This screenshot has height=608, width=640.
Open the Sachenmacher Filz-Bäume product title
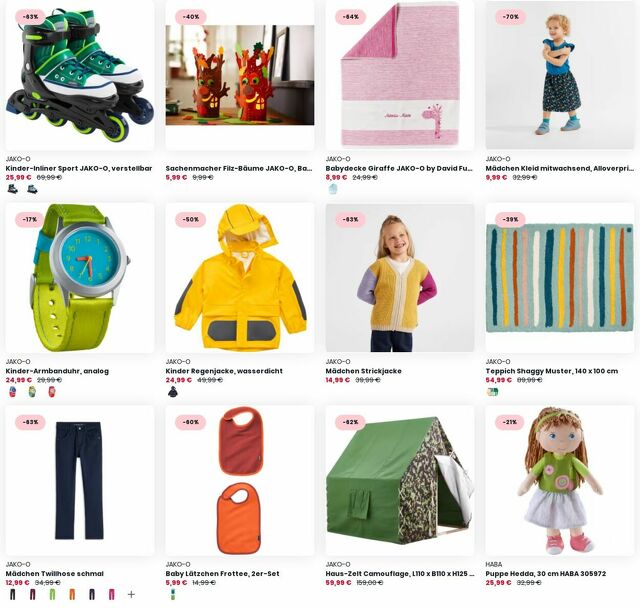(239, 168)
